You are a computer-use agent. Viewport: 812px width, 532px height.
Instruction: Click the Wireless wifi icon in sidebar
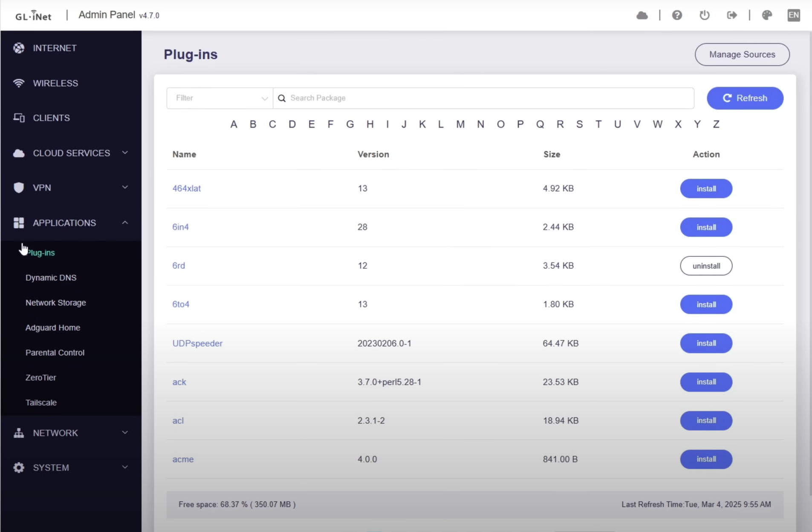(19, 83)
